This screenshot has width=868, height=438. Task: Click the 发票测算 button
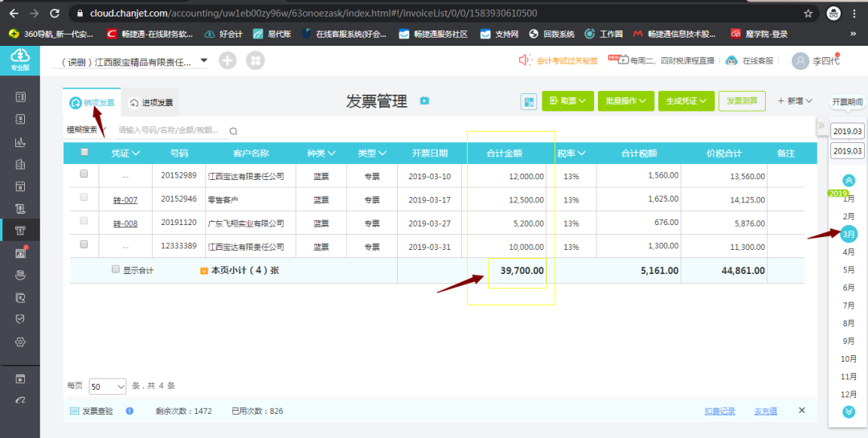tap(742, 101)
